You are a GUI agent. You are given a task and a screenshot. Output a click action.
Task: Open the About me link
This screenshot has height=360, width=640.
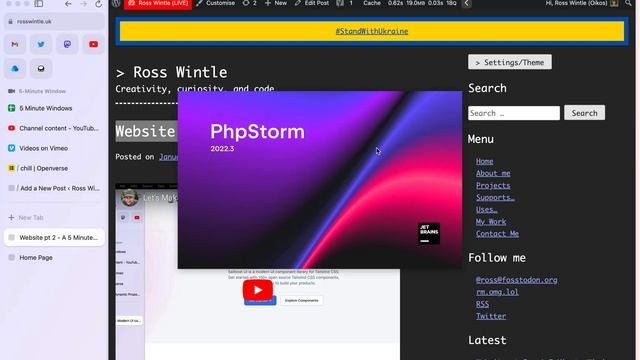493,173
